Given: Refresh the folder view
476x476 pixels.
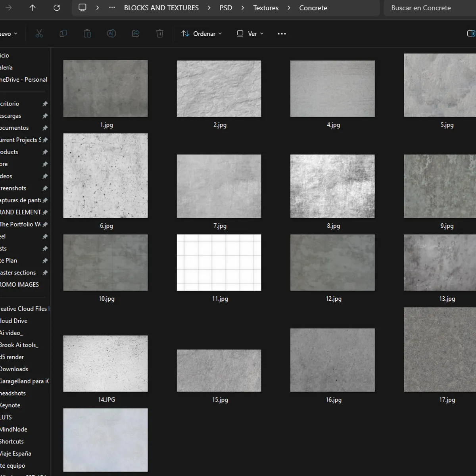Looking at the screenshot, I should pyautogui.click(x=56, y=8).
